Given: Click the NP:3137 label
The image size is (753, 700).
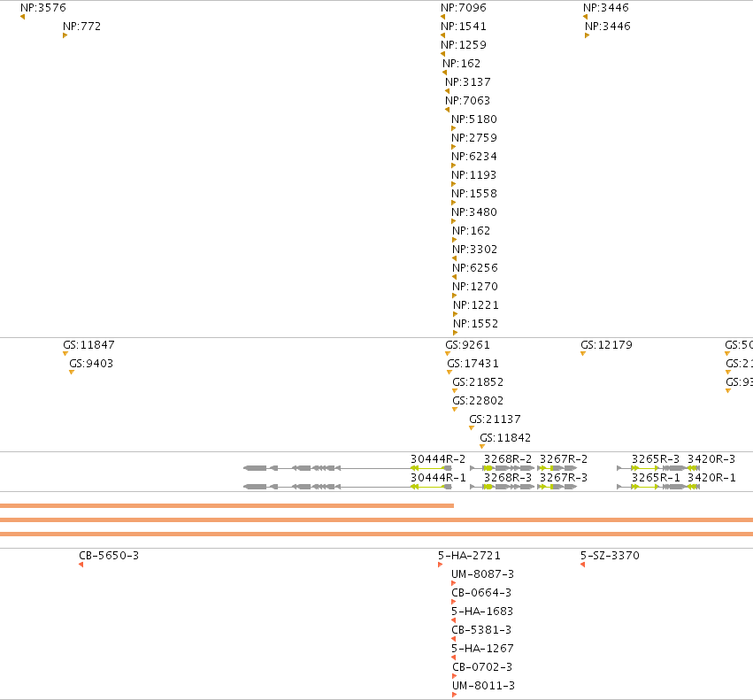Looking at the screenshot, I should point(468,82).
